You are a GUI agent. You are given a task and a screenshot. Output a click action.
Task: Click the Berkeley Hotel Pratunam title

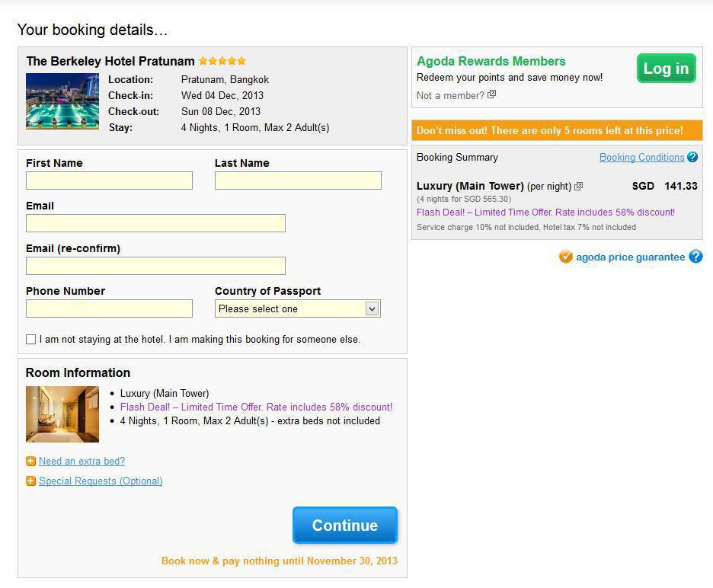coord(110,61)
